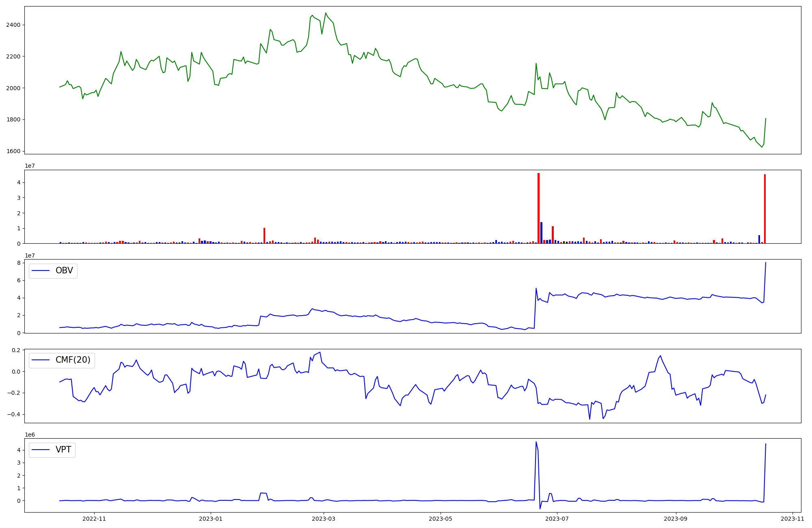
Task: Click the 2023-01 x-axis date label
Action: click(x=211, y=518)
